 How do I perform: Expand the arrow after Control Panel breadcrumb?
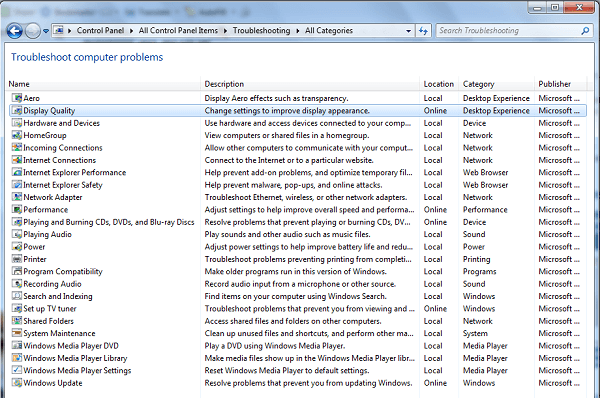[131, 31]
